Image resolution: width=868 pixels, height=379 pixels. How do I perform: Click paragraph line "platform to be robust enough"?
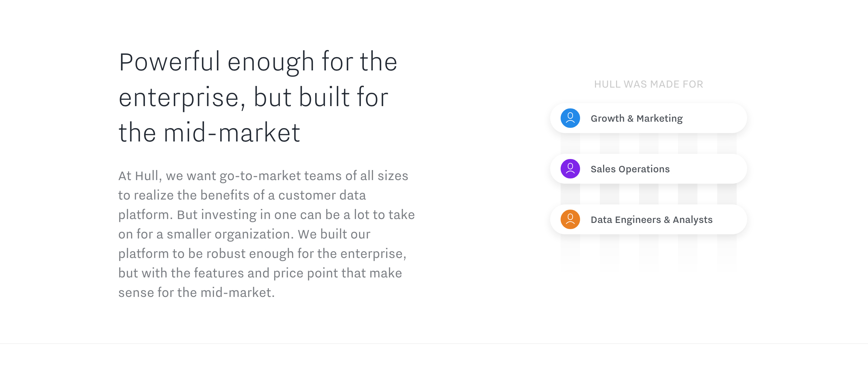263,253
